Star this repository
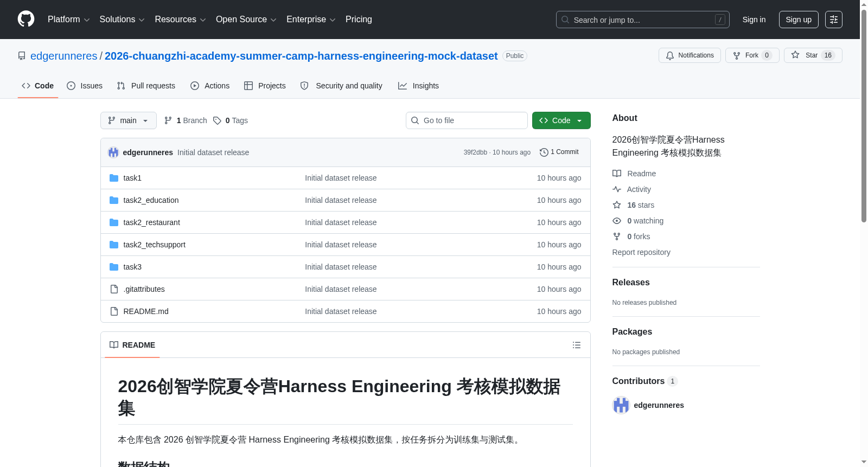The width and height of the screenshot is (868, 467). pos(813,55)
